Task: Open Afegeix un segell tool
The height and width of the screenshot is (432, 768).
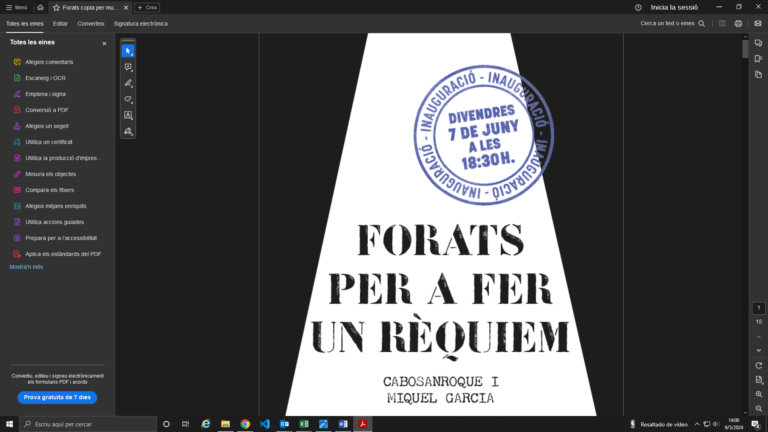Action: [x=47, y=126]
